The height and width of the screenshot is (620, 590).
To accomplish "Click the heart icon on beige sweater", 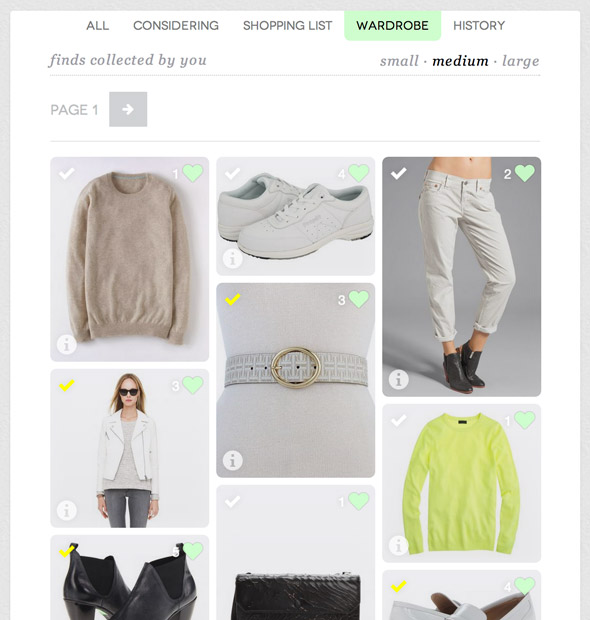I will point(193,173).
